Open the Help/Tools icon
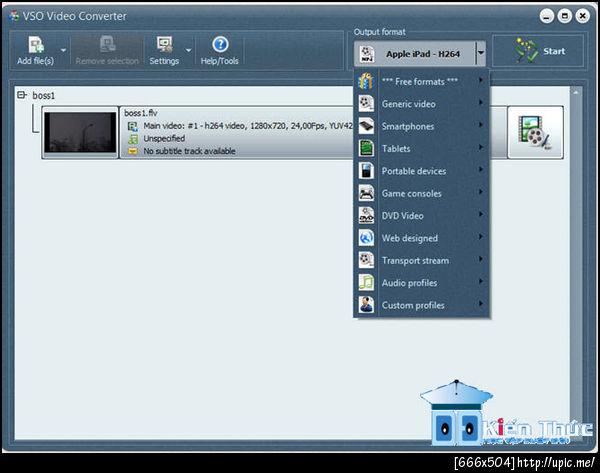 (x=220, y=44)
